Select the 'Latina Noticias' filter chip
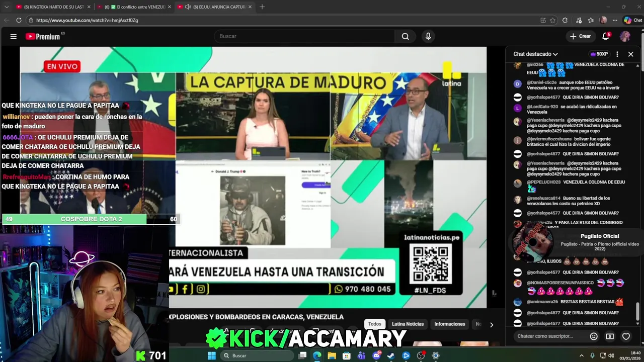Image resolution: width=644 pixels, height=362 pixels. 408,324
